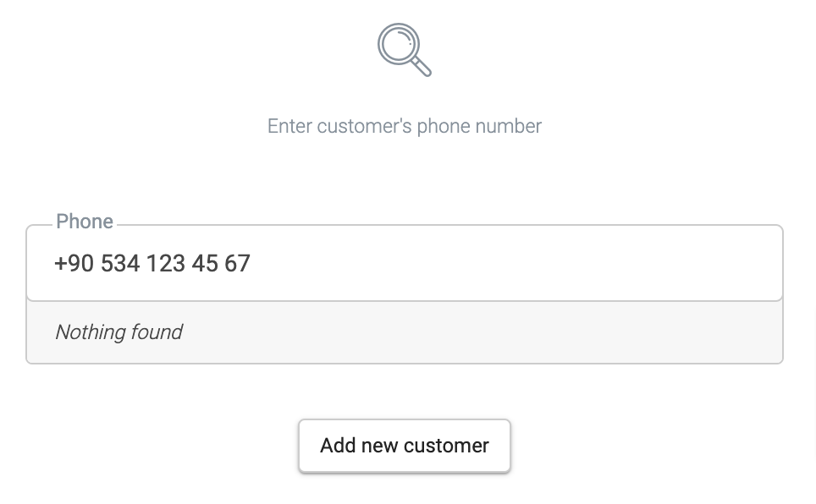Click the "Enter customer's phone number" prompt text

[404, 126]
